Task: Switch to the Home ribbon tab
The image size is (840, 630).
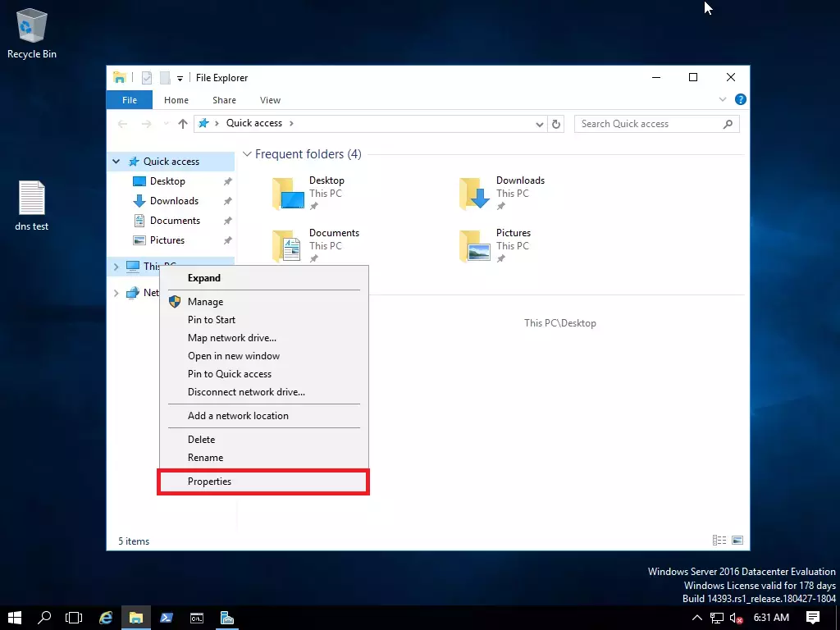Action: [176, 100]
